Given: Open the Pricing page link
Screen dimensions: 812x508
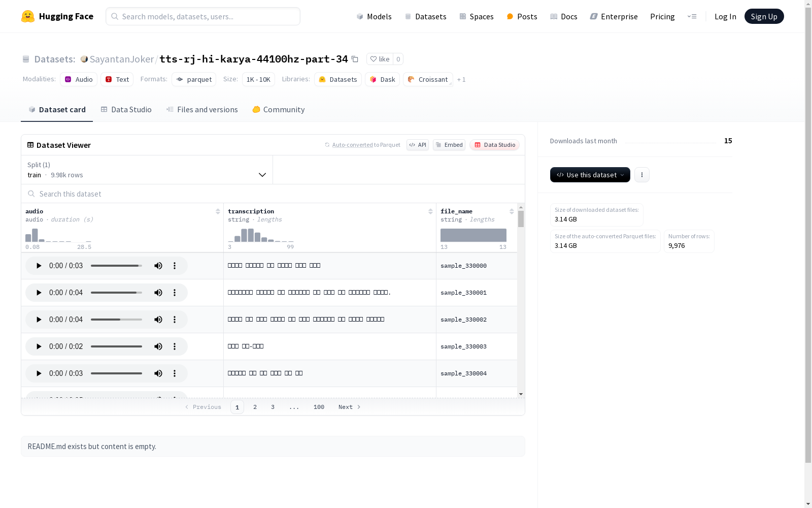Looking at the screenshot, I should point(662,16).
